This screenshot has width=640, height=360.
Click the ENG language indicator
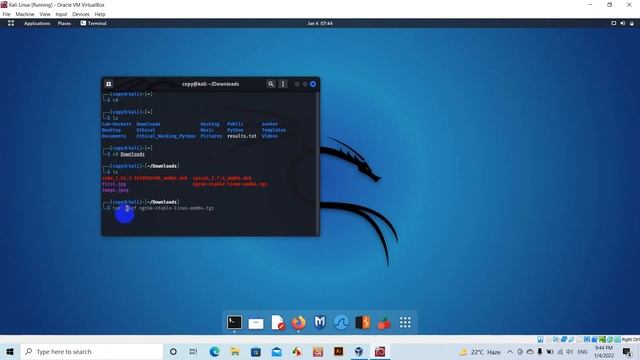click(582, 352)
